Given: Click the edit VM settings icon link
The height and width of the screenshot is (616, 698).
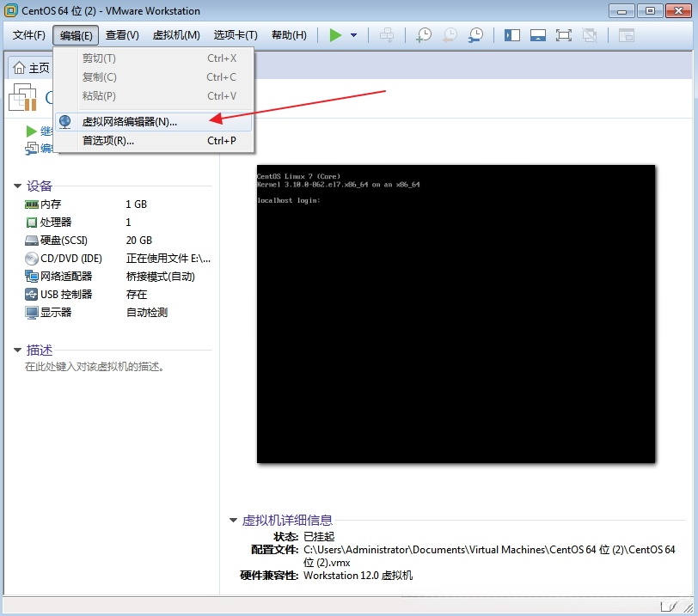Looking at the screenshot, I should tap(31, 149).
